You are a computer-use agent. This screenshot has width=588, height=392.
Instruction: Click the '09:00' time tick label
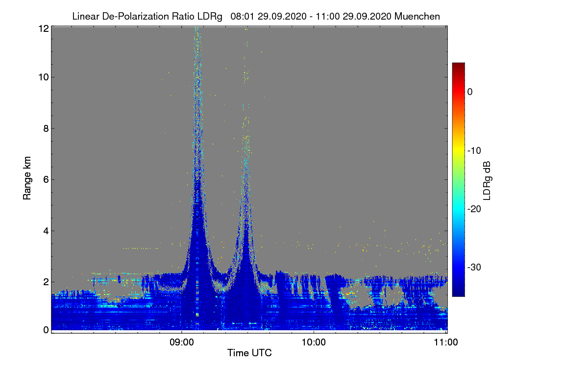[182, 342]
